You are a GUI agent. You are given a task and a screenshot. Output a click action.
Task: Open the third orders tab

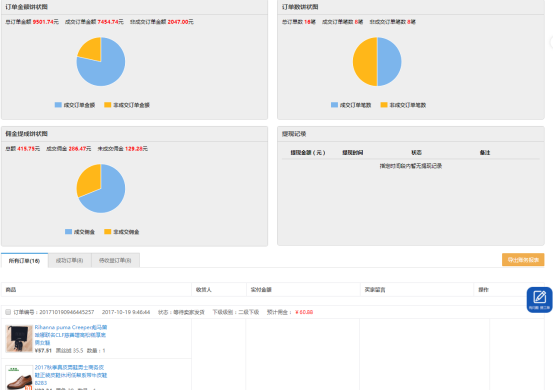click(115, 261)
